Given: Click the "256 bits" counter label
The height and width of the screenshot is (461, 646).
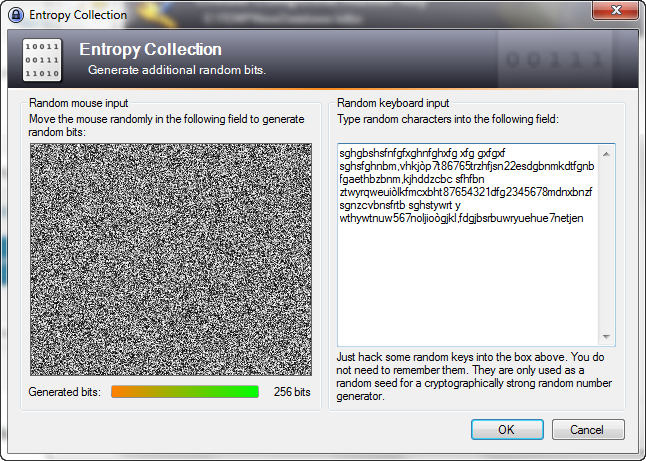Looking at the screenshot, I should point(292,392).
